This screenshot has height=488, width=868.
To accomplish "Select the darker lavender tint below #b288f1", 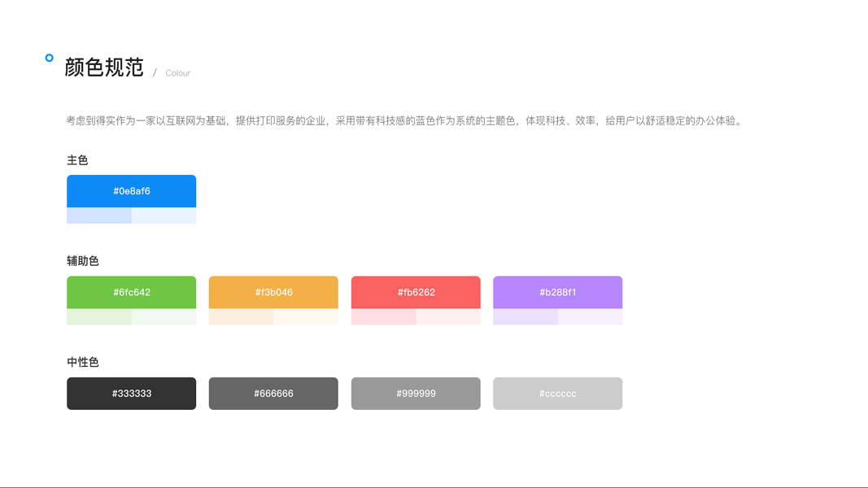I will [526, 316].
